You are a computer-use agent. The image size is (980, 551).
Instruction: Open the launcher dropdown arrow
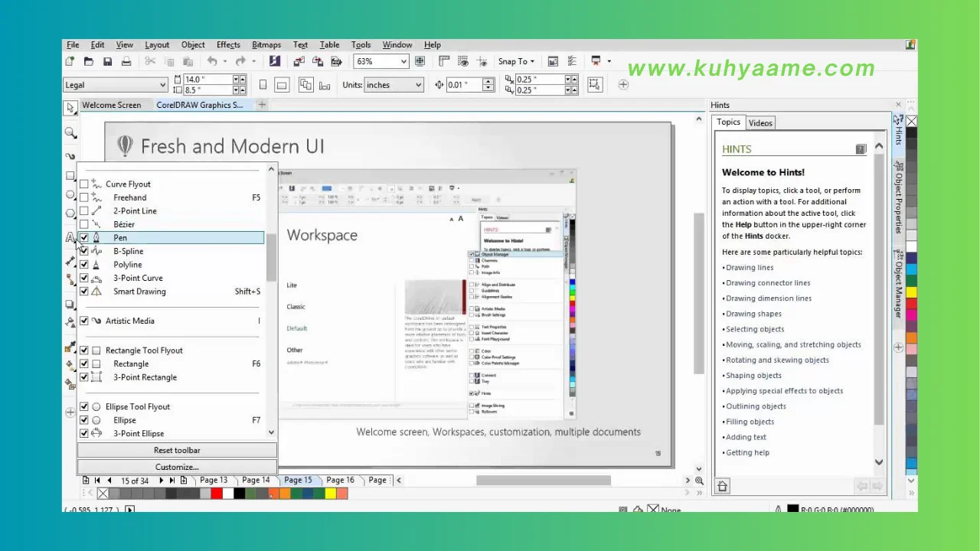pos(609,61)
